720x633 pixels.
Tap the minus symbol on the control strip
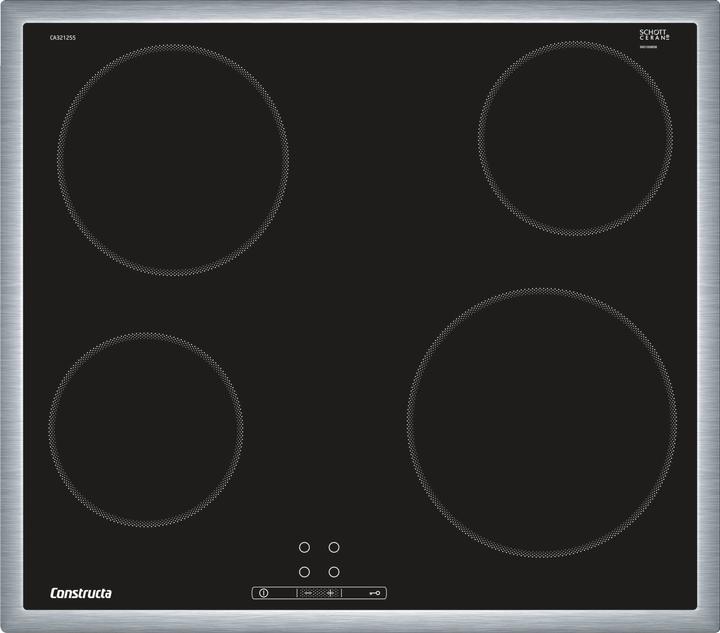[308, 593]
